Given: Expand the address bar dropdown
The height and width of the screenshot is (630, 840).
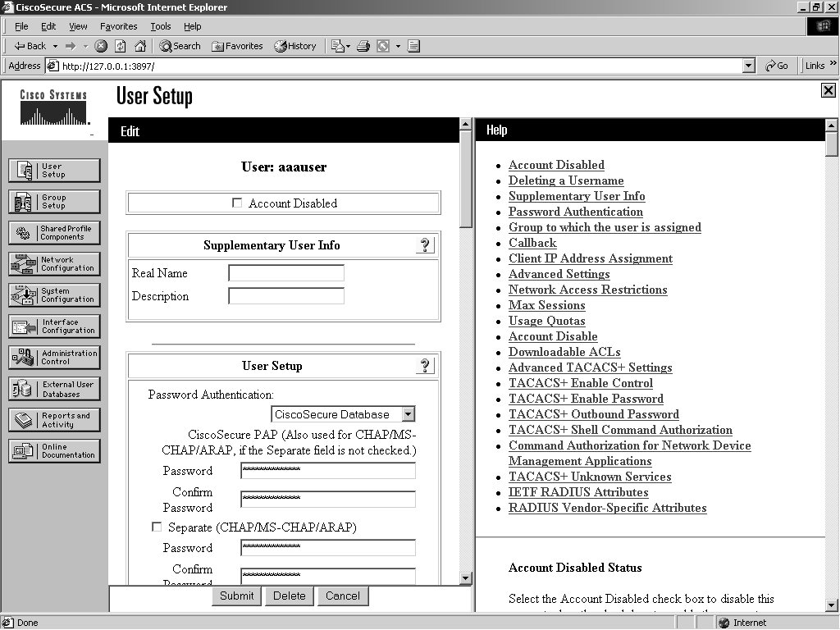Looking at the screenshot, I should [749, 66].
